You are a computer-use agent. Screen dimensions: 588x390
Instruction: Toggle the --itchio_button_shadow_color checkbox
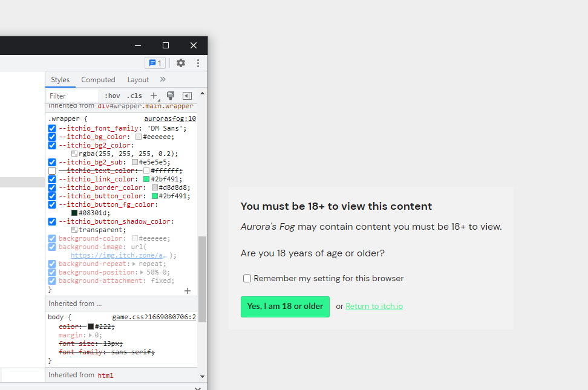click(52, 222)
